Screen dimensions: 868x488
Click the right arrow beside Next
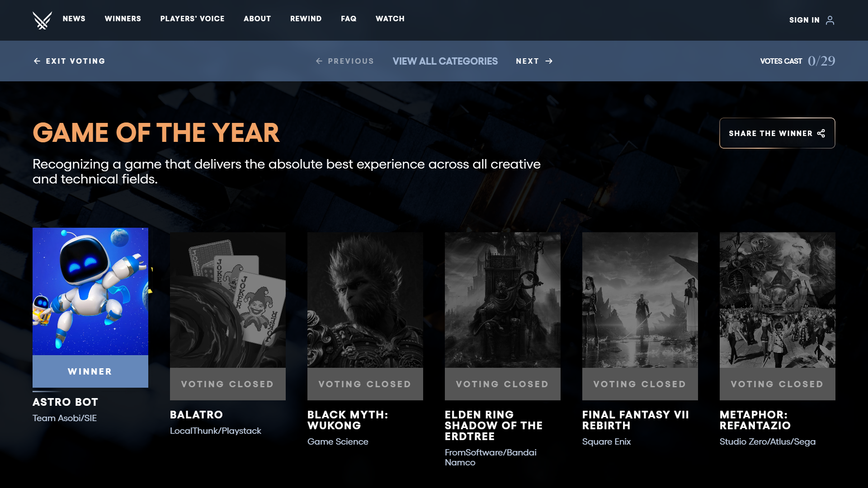click(549, 61)
